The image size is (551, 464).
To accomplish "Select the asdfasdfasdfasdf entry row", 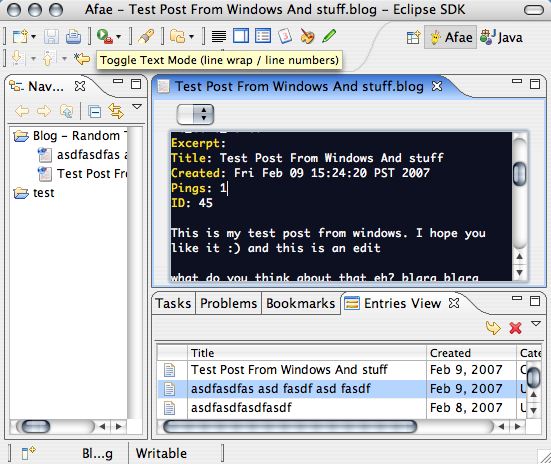I will point(349,408).
